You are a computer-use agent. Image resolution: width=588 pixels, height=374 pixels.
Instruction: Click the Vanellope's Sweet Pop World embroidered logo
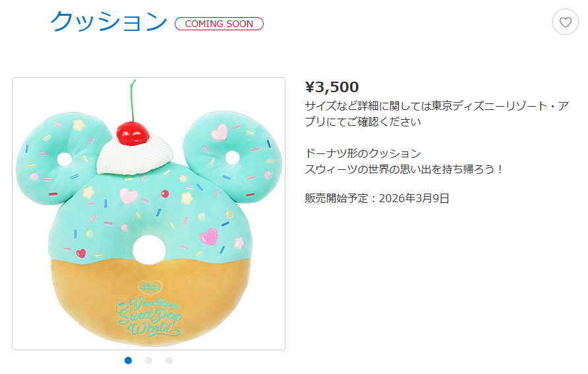point(149,317)
